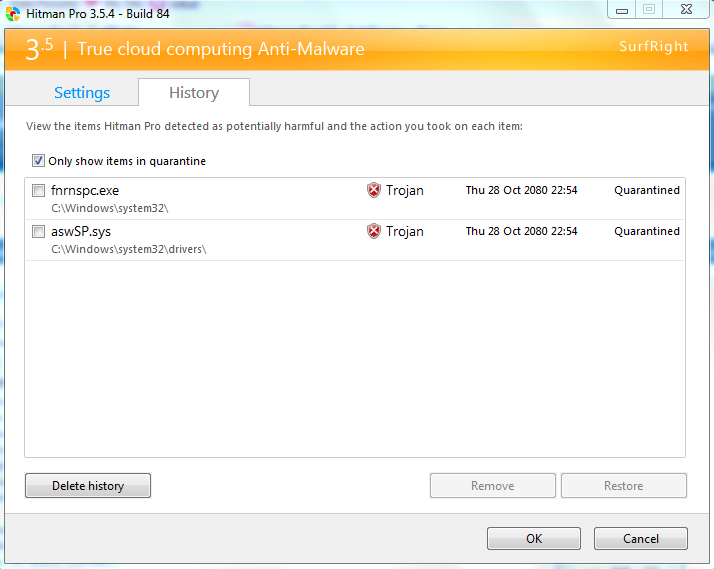
Task: Click the Trojan label for fnrnspc.exe
Action: click(405, 190)
